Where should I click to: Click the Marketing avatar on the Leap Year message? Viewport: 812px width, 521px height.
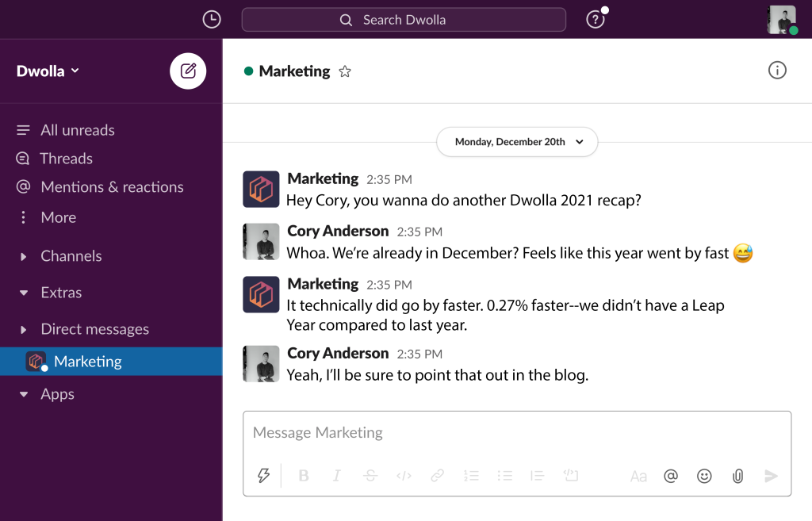261,295
